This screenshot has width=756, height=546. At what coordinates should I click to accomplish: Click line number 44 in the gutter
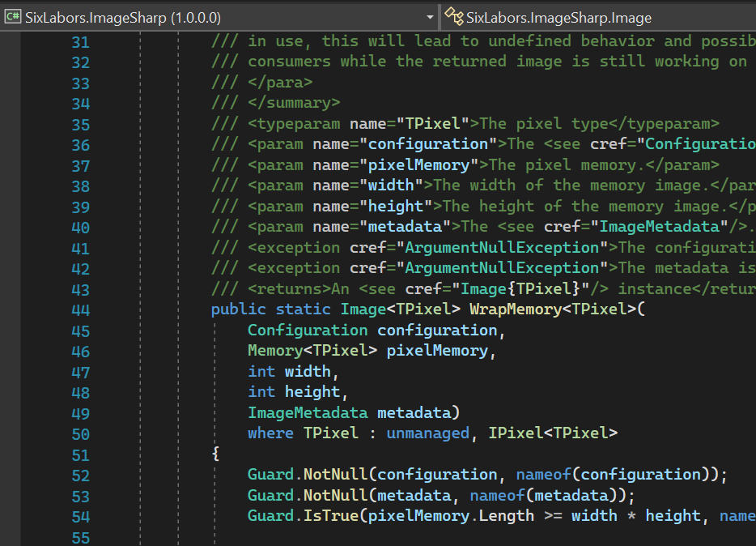click(80, 310)
